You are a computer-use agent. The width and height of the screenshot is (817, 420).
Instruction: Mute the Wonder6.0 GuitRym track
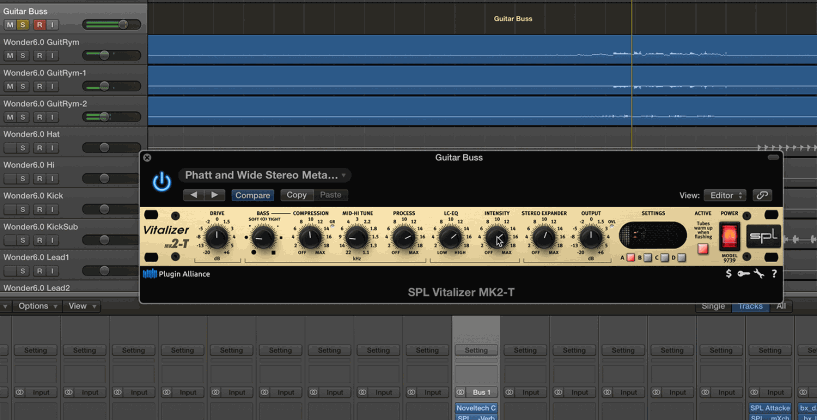(x=10, y=55)
